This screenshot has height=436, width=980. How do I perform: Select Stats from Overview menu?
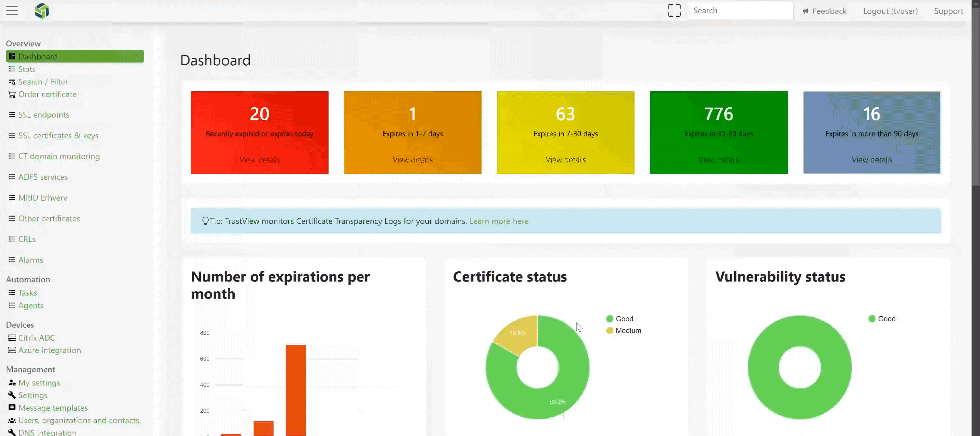26,69
